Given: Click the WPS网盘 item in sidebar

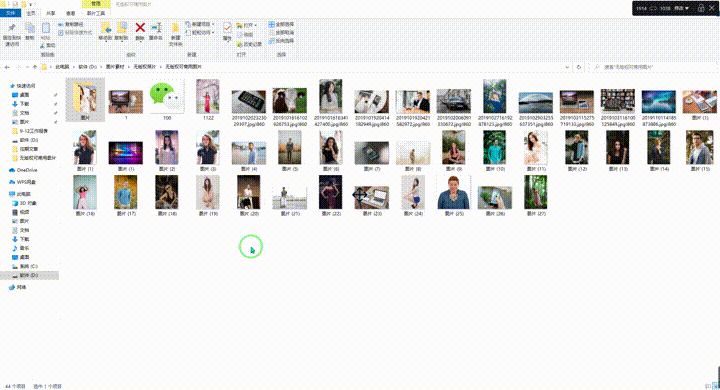Looking at the screenshot, I should tap(23, 182).
